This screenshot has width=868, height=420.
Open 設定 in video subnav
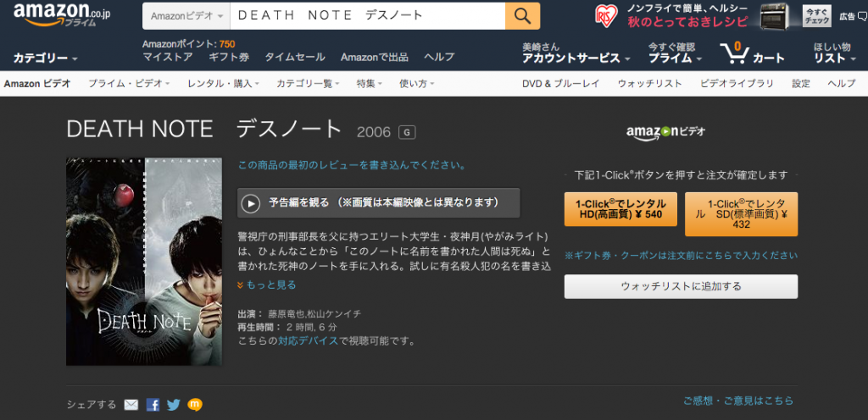coord(800,84)
